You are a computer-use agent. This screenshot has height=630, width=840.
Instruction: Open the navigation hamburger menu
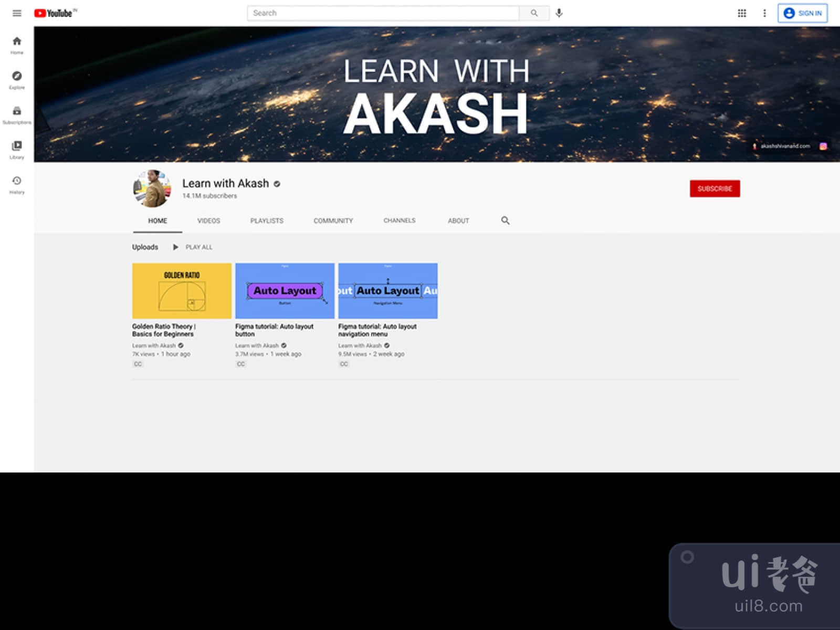[x=17, y=13]
